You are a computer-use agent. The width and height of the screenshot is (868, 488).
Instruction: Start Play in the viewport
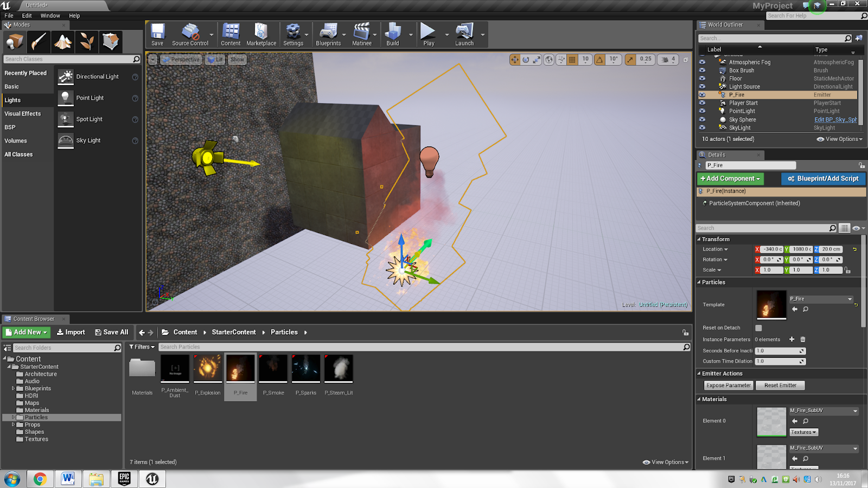[x=429, y=35]
